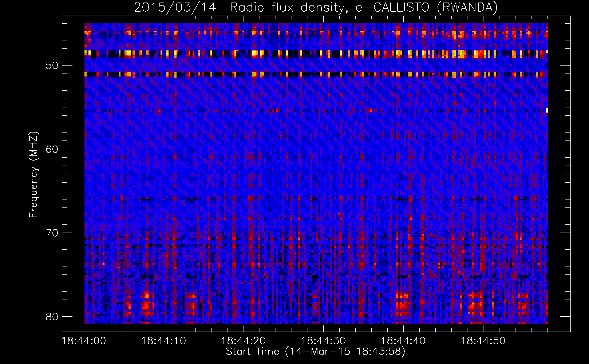The image size is (589, 364).
Task: Click the frequency tick label "50"
Action: pyautogui.click(x=52, y=66)
